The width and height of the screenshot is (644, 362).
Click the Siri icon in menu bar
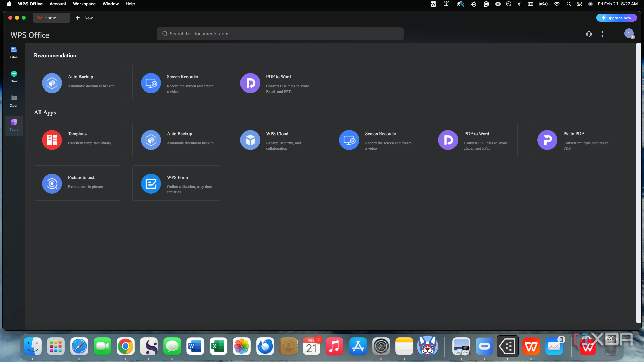pyautogui.click(x=590, y=4)
